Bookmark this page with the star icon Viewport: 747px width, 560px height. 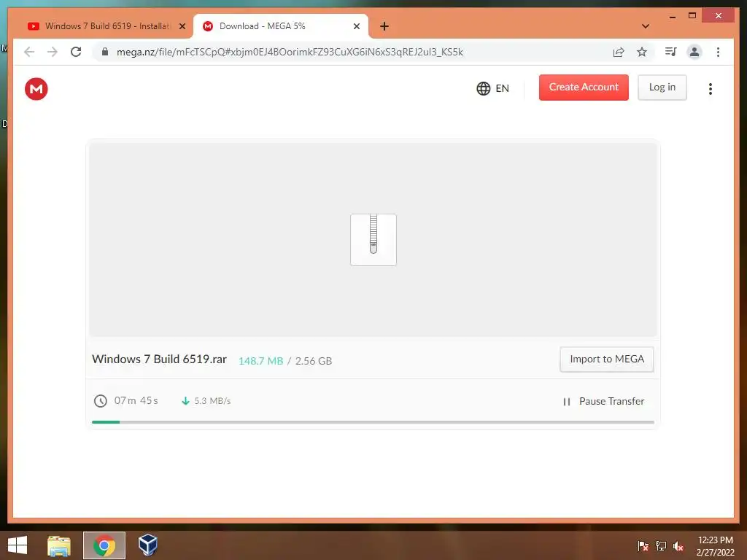[642, 52]
